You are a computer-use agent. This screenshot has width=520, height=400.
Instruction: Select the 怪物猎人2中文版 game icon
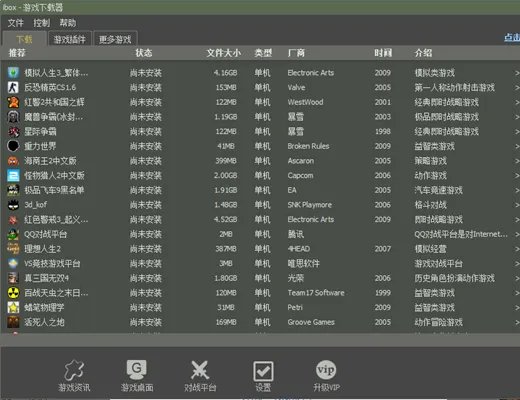click(x=13, y=175)
